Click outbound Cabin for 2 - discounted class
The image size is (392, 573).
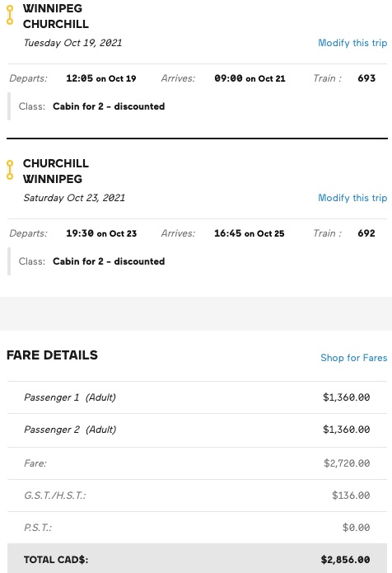[x=109, y=106]
